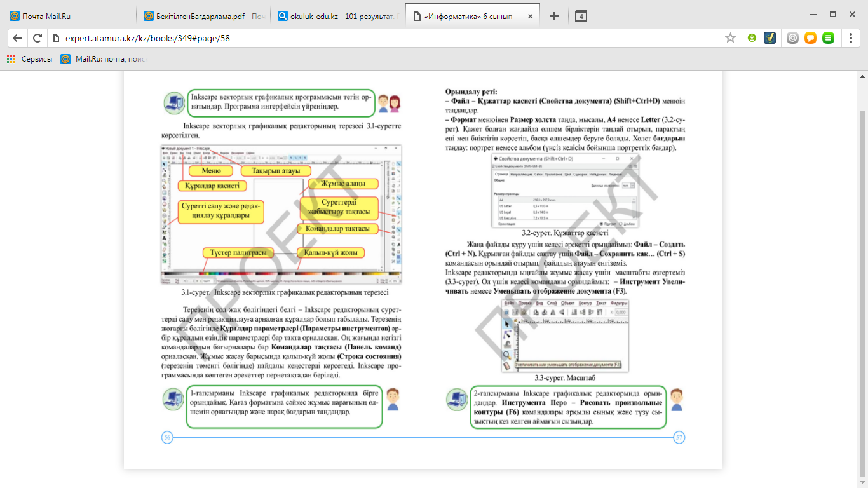Open the Mail.Ru: почта bookmark

(104, 59)
